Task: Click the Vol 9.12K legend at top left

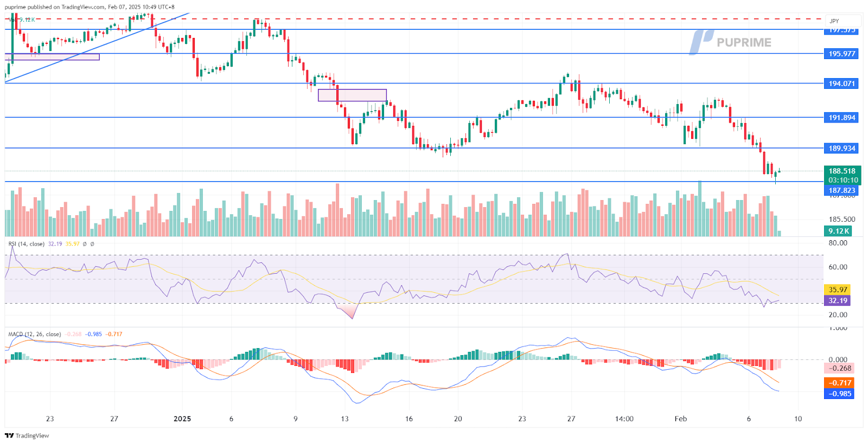Action: pyautogui.click(x=22, y=20)
